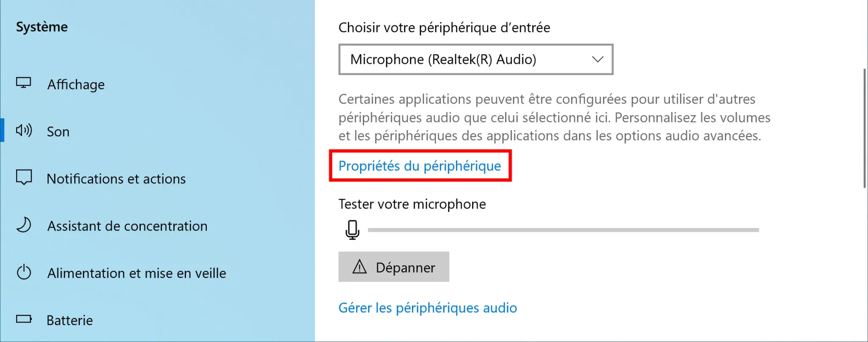Select Microphone (Realtek(R) Audio) in the combo box
The height and width of the screenshot is (342, 868).
(x=443, y=59)
